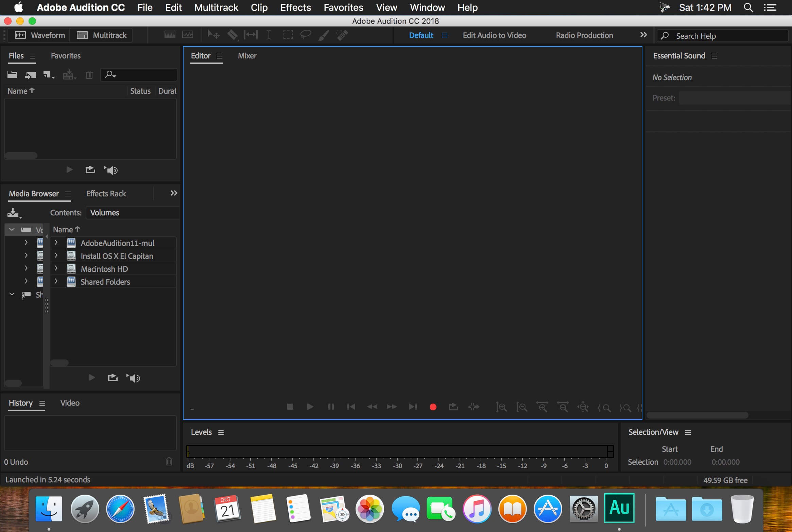Switch to the Mixer tab
Viewport: 792px width, 532px height.
[x=247, y=56]
